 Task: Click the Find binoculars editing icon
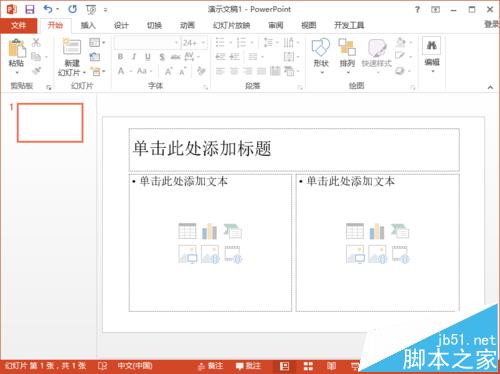(432, 46)
